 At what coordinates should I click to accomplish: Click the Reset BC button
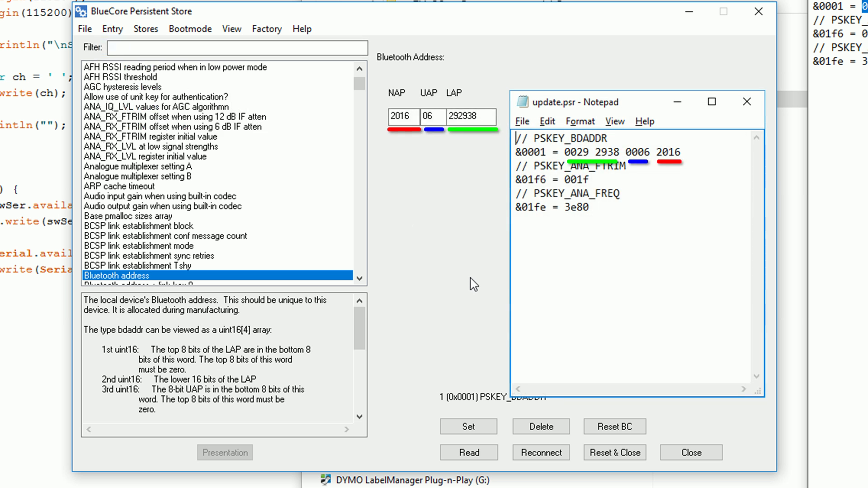pyautogui.click(x=614, y=426)
